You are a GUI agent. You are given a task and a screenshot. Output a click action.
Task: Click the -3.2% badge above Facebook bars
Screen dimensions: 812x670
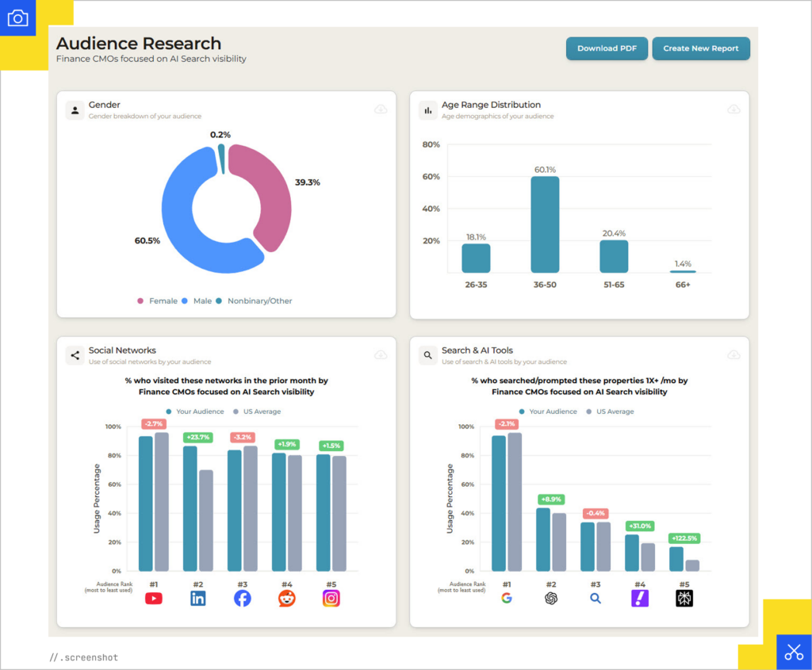(243, 437)
